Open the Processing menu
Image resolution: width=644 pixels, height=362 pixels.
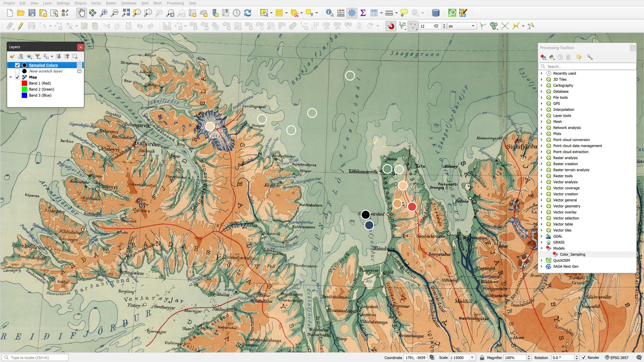(175, 3)
